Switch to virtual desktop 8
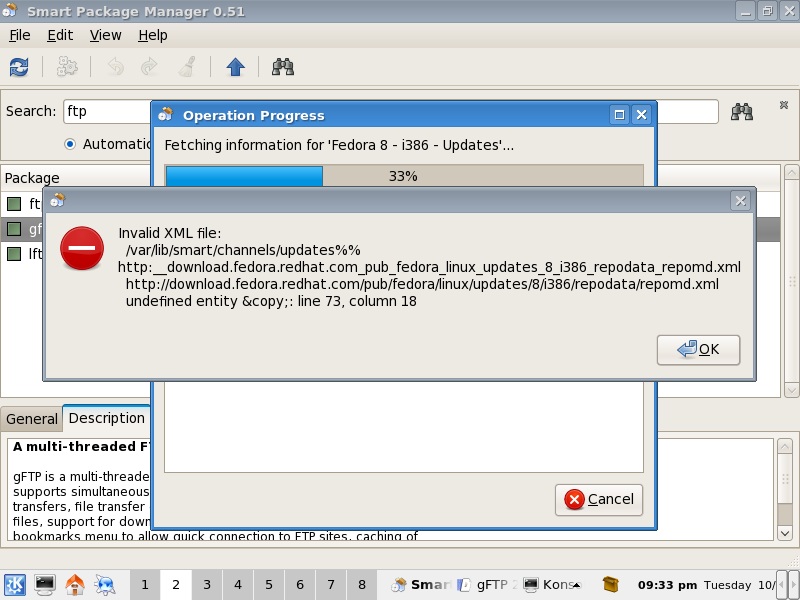This screenshot has height=600, width=800. [362, 585]
